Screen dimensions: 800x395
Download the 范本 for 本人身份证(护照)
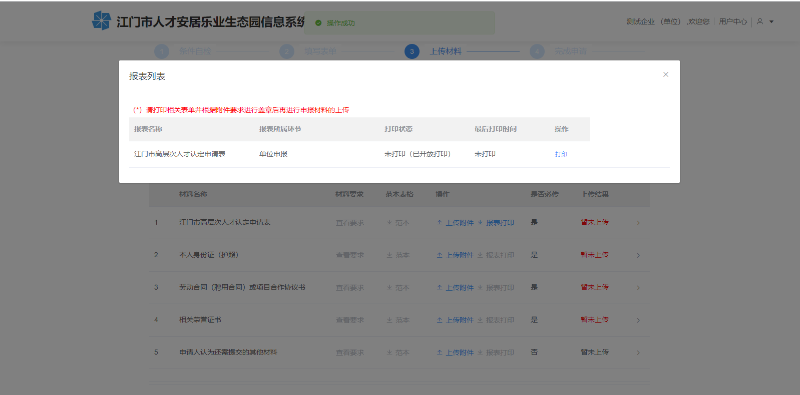(x=398, y=255)
